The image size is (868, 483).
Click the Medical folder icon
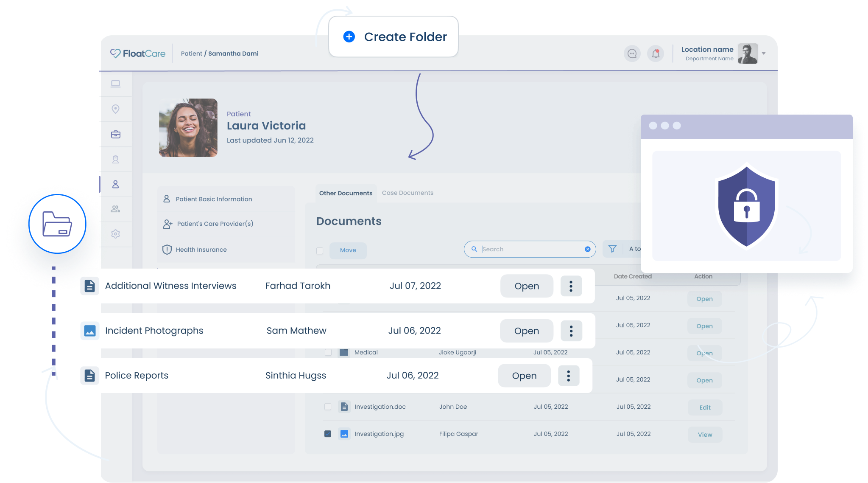pos(344,352)
